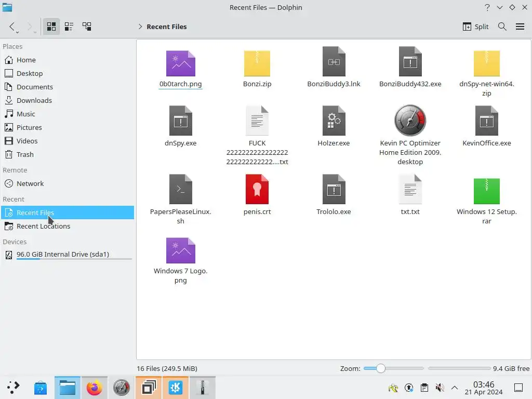
Task: Switch to Compact view mode
Action: [x=69, y=26]
